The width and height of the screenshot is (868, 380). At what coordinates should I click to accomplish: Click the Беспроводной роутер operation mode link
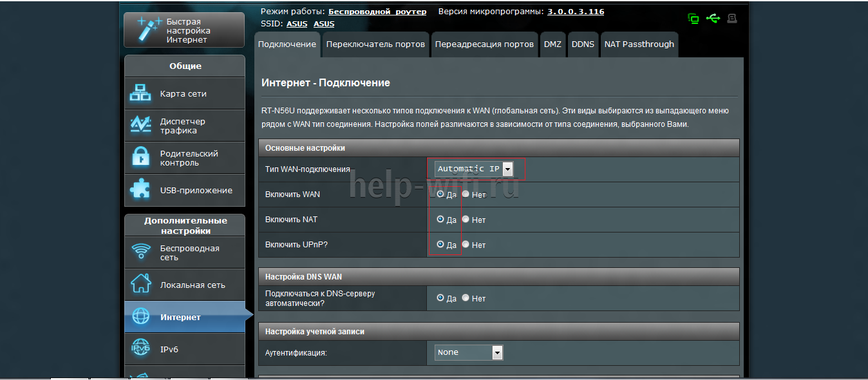click(x=377, y=12)
